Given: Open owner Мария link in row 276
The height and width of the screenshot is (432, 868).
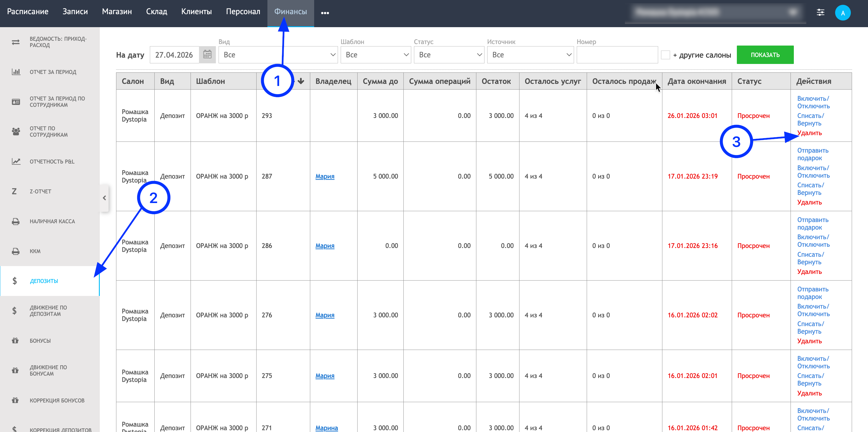Looking at the screenshot, I should tap(325, 315).
